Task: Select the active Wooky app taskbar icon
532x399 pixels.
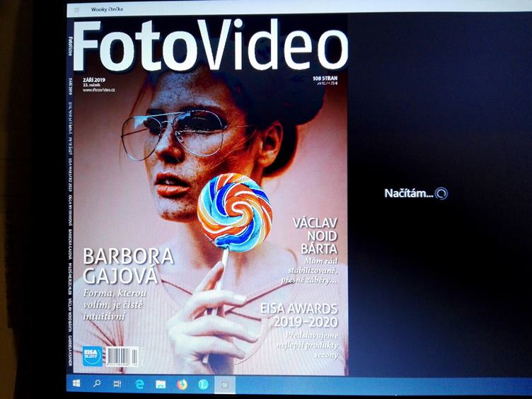Action: point(225,385)
